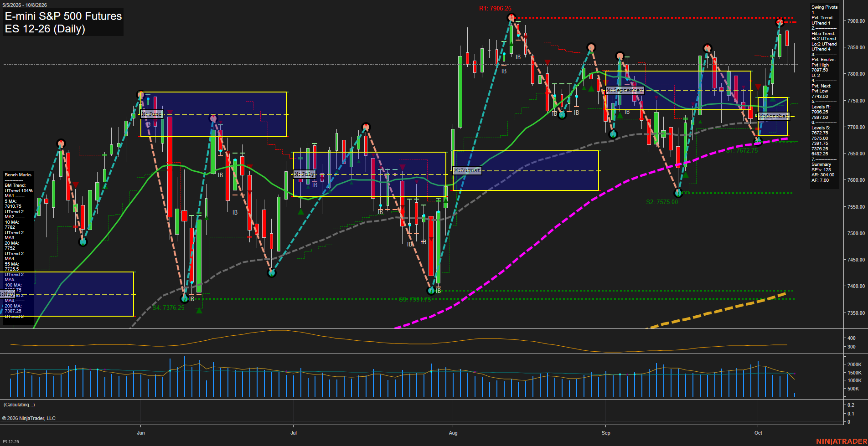Select the AF: 7.00 summary value
The image size is (868, 446).
820,180
